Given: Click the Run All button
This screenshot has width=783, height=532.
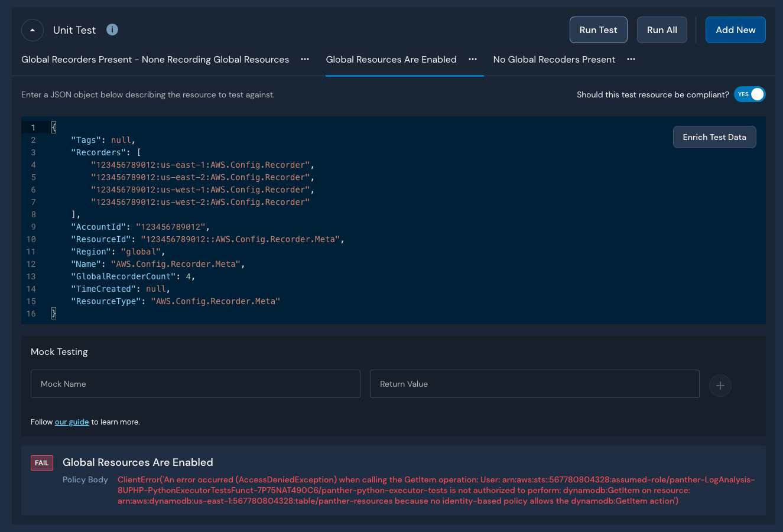Looking at the screenshot, I should pos(661,30).
